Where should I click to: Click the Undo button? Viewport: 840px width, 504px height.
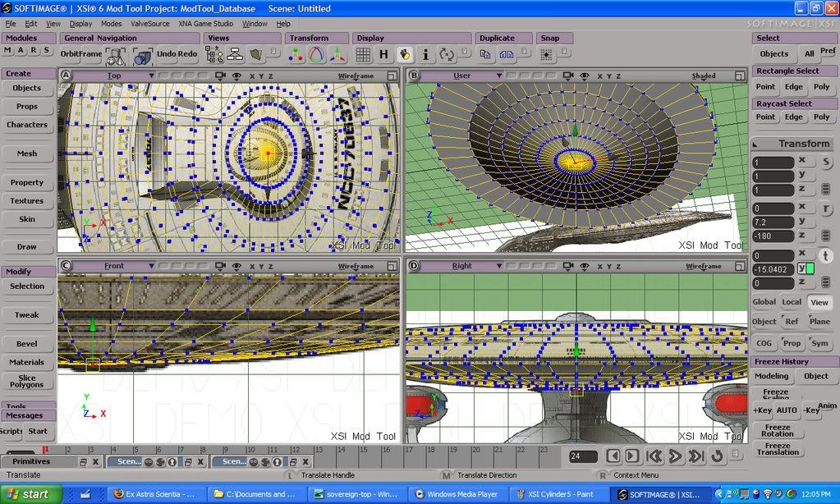166,53
